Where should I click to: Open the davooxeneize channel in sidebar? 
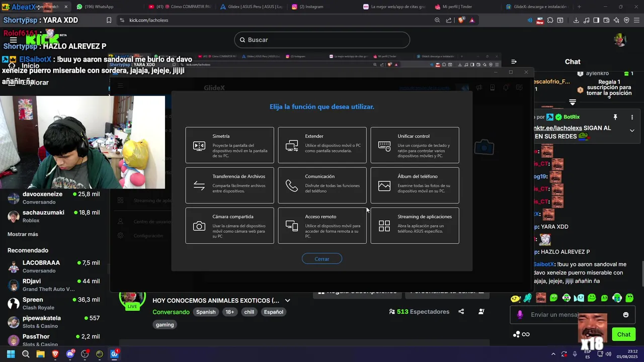click(x=54, y=198)
